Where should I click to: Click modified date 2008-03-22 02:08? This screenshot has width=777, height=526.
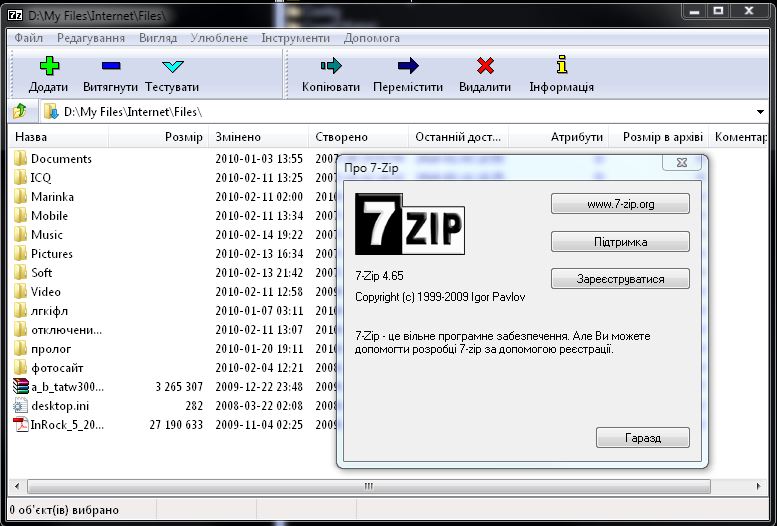259,406
